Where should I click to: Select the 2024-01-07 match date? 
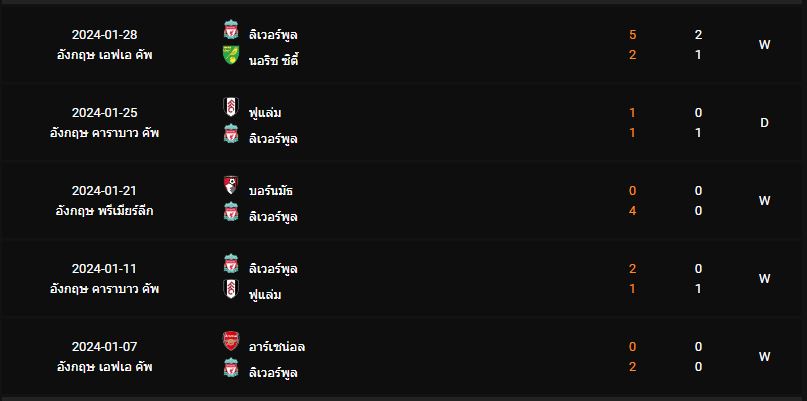pyautogui.click(x=105, y=347)
